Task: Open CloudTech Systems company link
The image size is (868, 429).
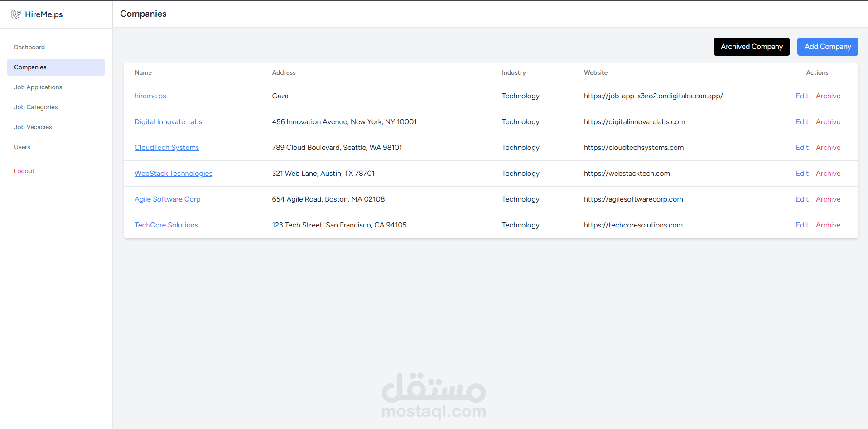Action: (x=167, y=148)
